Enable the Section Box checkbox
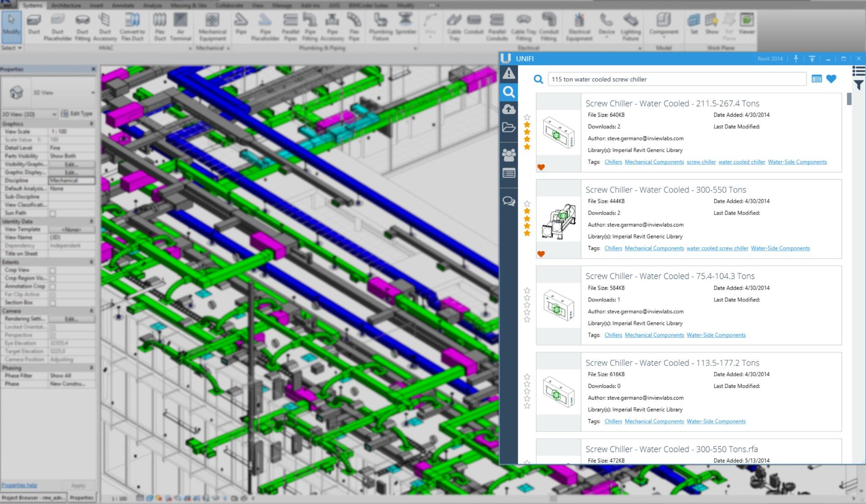This screenshot has width=866, height=504. 52,303
